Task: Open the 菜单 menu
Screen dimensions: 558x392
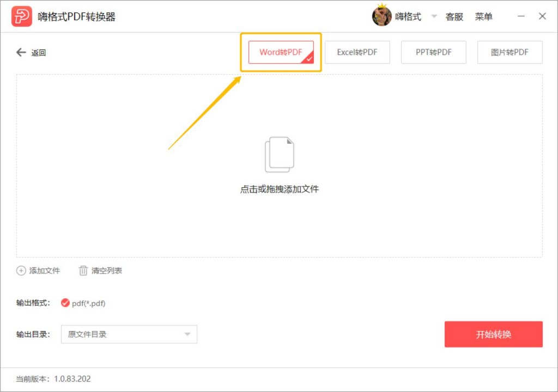Action: point(484,16)
